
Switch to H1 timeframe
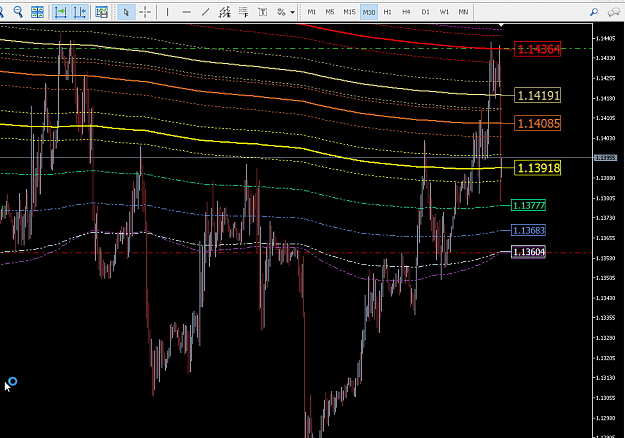[x=387, y=12]
